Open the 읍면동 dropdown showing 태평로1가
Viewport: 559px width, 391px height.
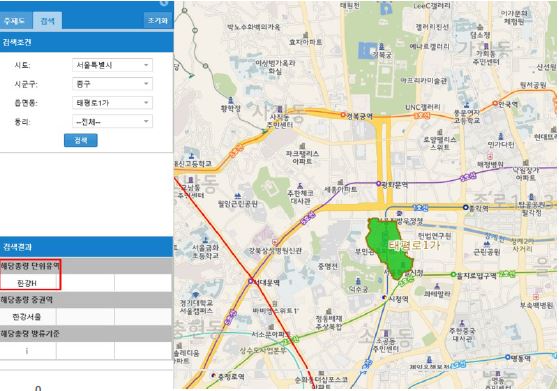pos(112,103)
